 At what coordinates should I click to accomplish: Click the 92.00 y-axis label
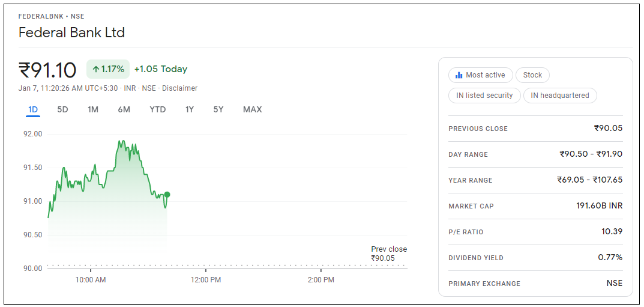(33, 134)
